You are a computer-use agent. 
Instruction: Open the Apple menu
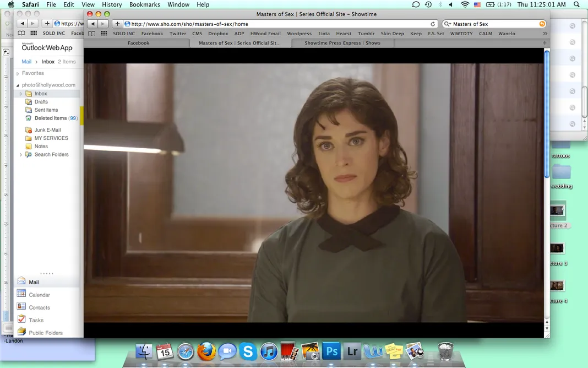click(x=11, y=4)
